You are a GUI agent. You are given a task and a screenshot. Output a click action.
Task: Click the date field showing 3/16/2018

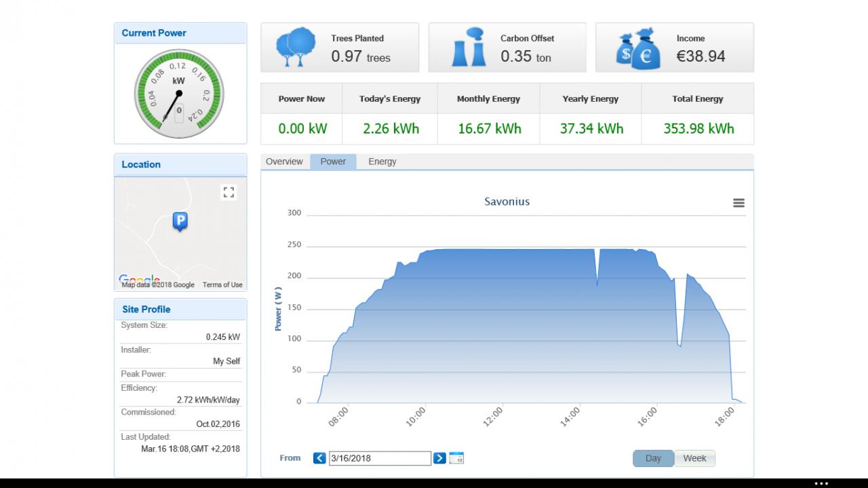coord(380,458)
